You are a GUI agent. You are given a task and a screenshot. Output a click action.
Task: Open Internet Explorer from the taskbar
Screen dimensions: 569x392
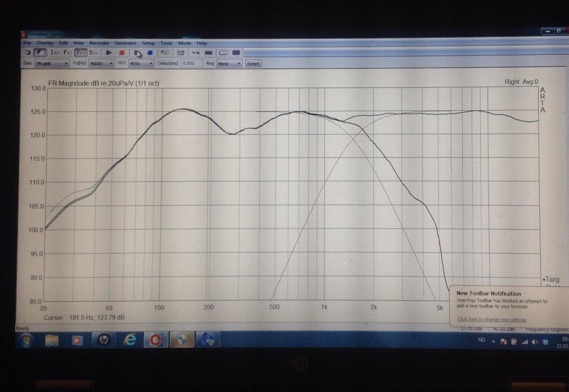tap(130, 340)
